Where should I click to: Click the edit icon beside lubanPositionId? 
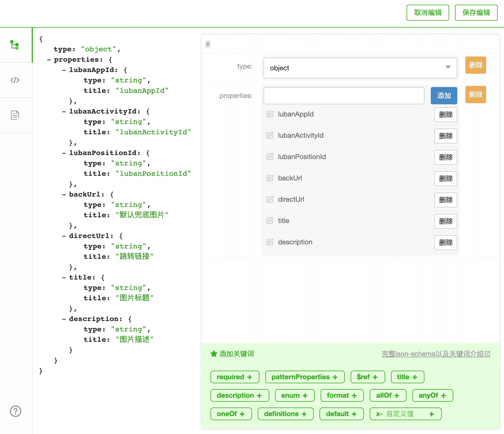pyautogui.click(x=270, y=156)
